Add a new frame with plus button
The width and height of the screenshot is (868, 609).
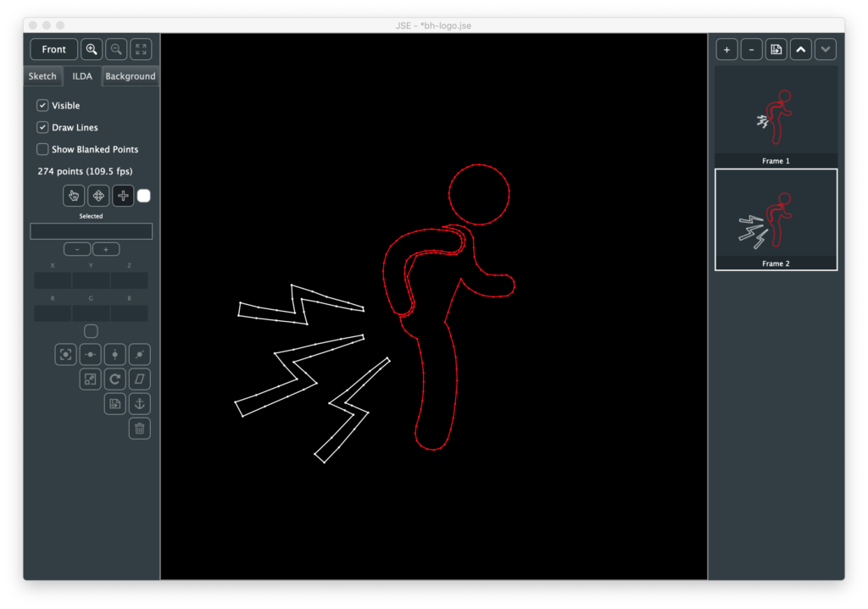pos(726,49)
